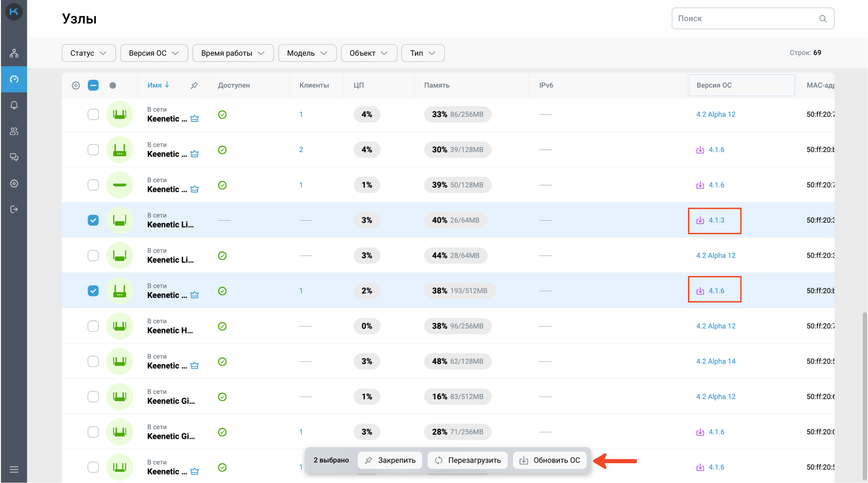Check the 39/128MB row checkbox

point(93,150)
